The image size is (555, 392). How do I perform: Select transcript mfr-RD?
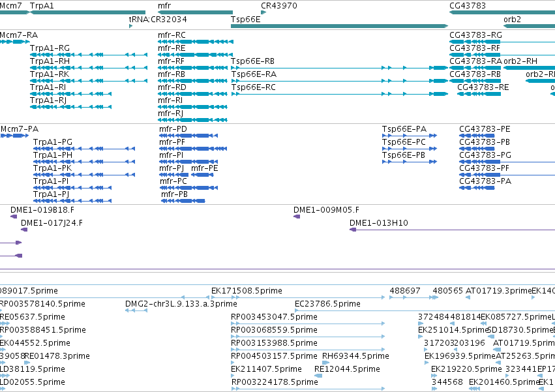pos(192,94)
